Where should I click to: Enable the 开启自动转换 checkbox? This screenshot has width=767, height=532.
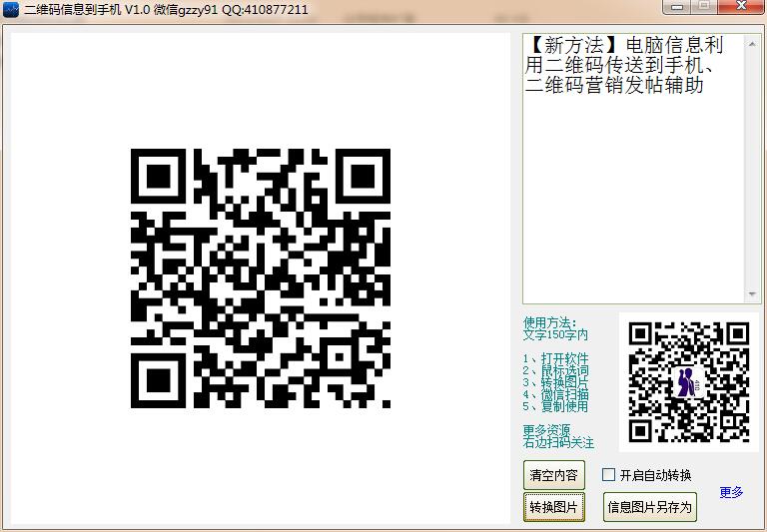pos(608,475)
